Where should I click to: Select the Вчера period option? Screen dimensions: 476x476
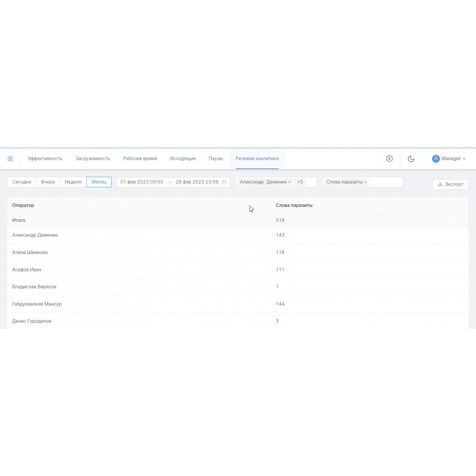click(48, 182)
